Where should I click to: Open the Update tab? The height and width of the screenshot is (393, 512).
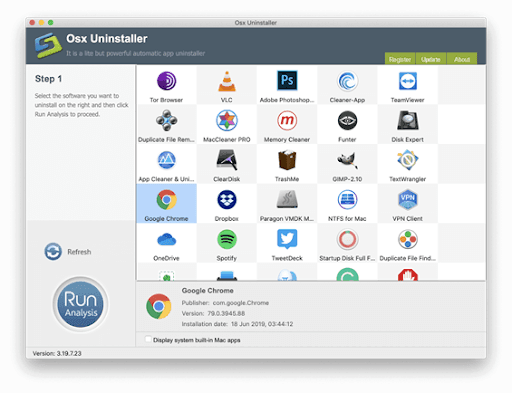coord(431,59)
